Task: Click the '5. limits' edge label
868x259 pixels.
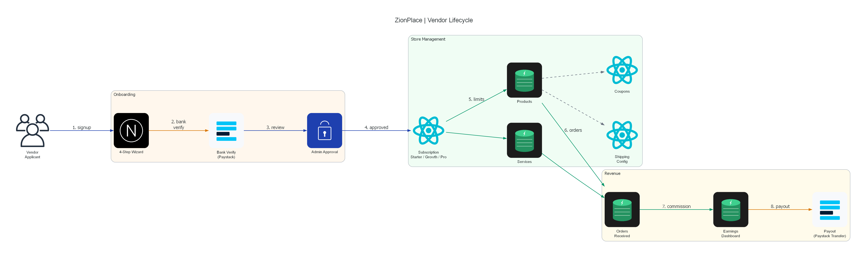Action: 477,99
